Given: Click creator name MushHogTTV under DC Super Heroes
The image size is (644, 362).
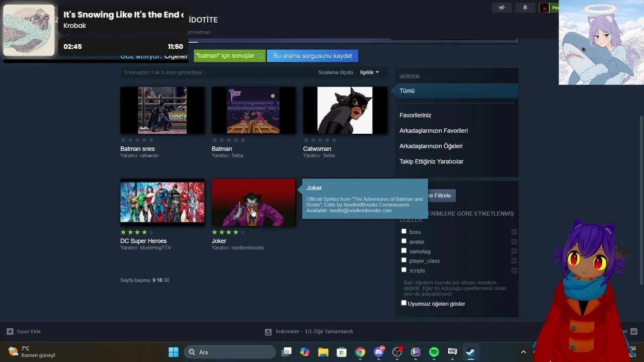Looking at the screenshot, I should [x=155, y=248].
